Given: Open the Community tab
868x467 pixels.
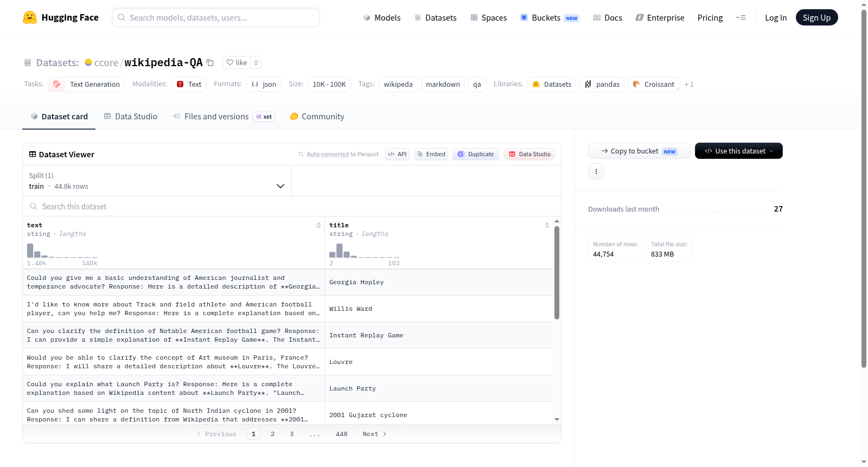Looking at the screenshot, I should (317, 116).
